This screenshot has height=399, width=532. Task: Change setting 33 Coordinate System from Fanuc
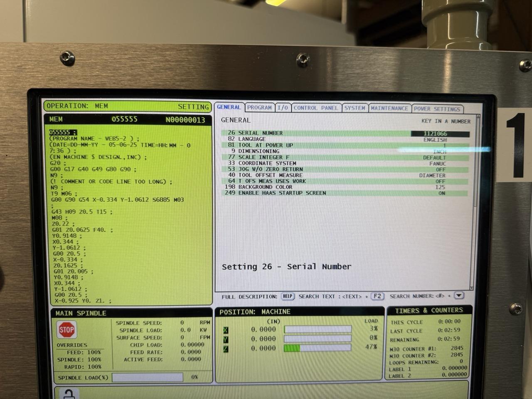(437, 164)
